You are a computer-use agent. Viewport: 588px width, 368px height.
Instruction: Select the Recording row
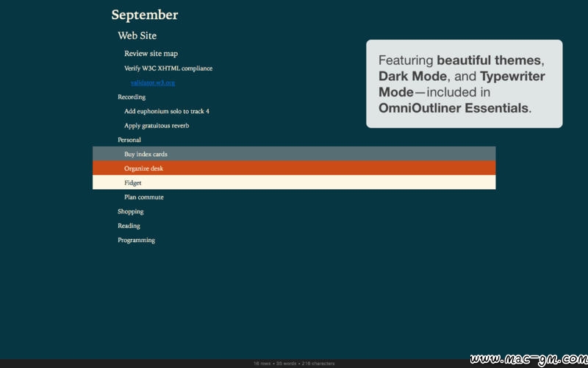[x=132, y=97]
